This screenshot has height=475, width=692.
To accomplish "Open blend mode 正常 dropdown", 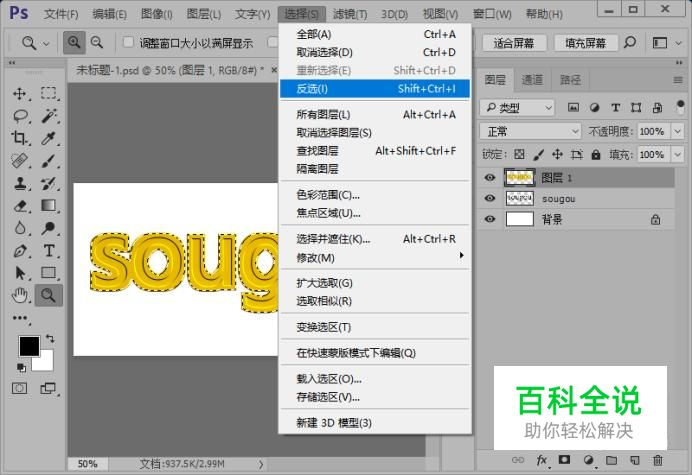I will pyautogui.click(x=530, y=131).
